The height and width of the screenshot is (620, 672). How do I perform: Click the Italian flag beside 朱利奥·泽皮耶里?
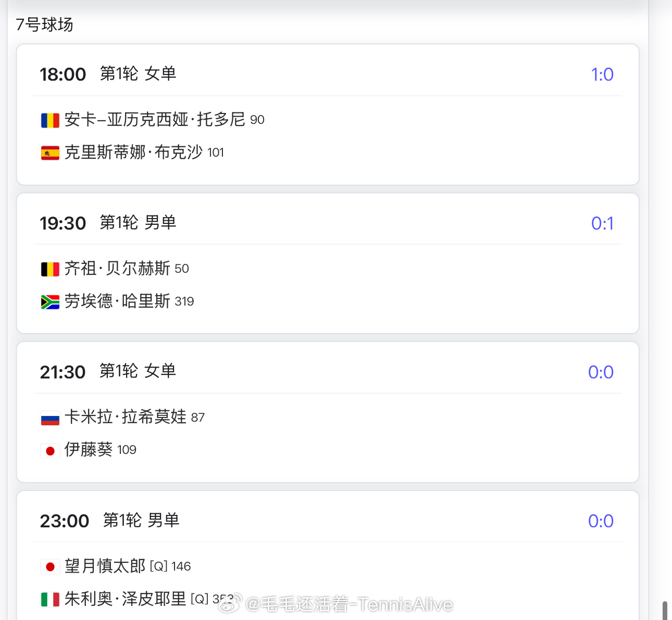pyautogui.click(x=50, y=600)
